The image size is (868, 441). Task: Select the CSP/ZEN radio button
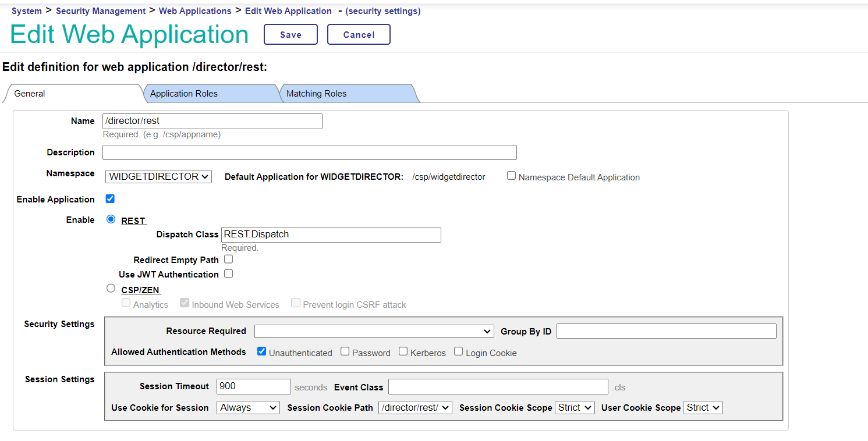[111, 288]
